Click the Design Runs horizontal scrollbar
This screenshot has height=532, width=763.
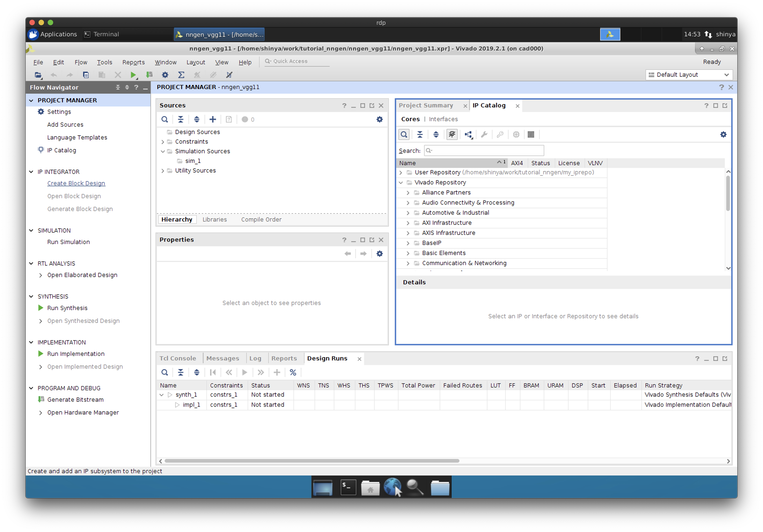pos(312,461)
